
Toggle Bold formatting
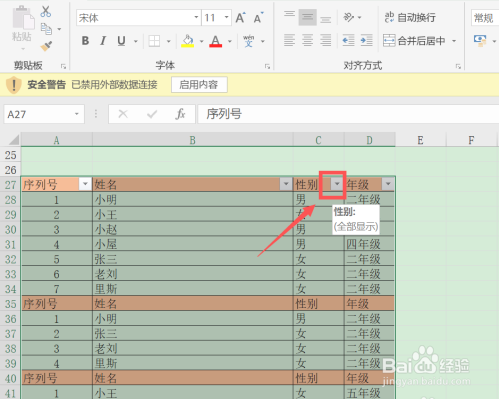pyautogui.click(x=85, y=41)
